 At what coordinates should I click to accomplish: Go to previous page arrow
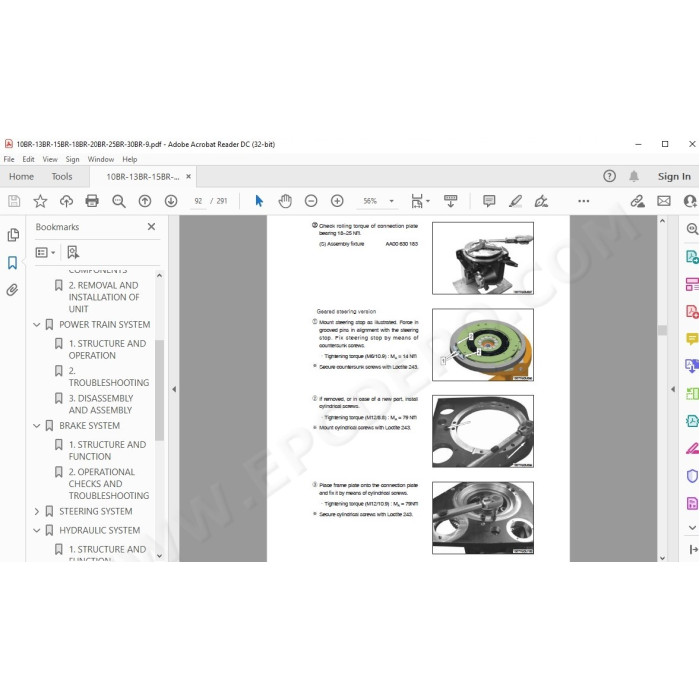145,201
